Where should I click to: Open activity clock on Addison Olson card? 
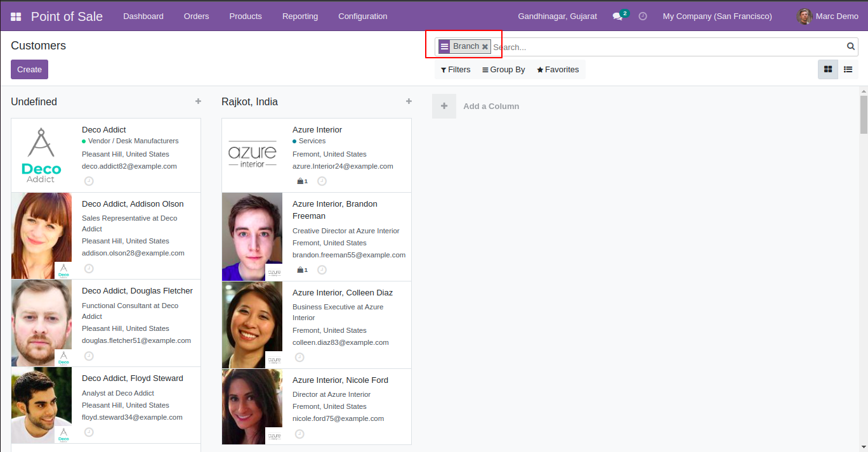(x=89, y=268)
